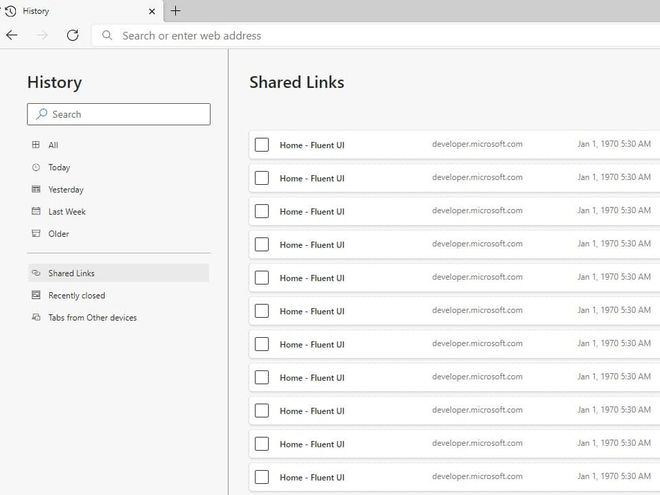
Task: Tick the checkbox of the fourth Home - Fluent UI row
Action: tap(262, 244)
